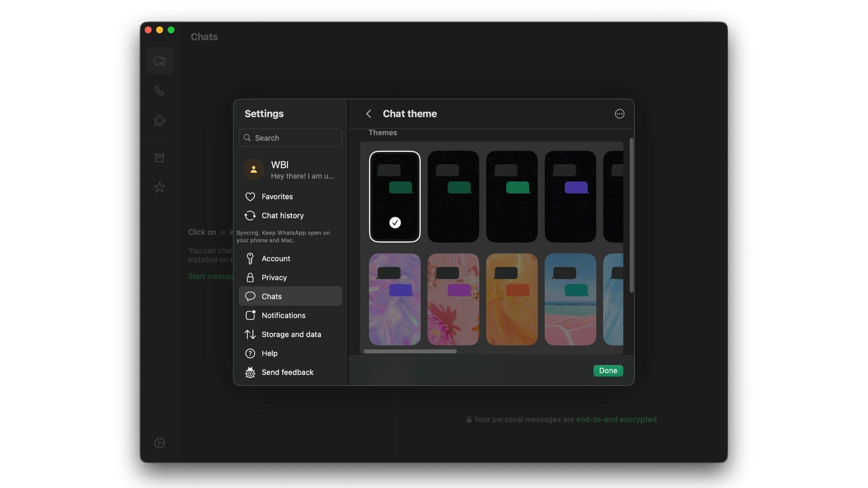Go back from Chat theme with the chevron
This screenshot has width=868, height=488.
tap(368, 114)
